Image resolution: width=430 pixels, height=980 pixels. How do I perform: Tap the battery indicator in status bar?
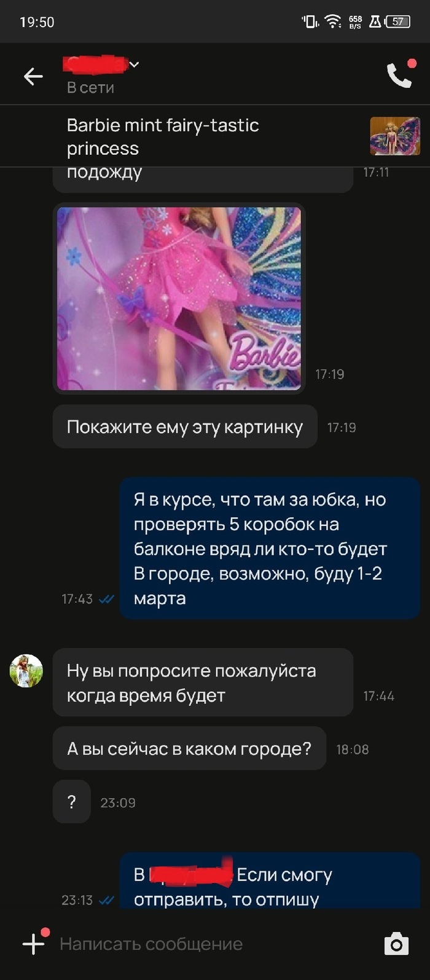pos(397,22)
